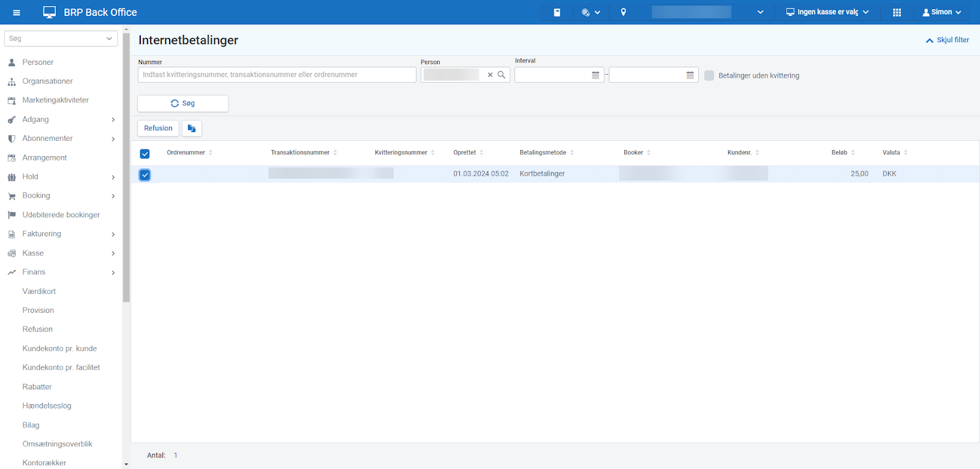Click the Person search magnifier icon
This screenshot has height=469, width=980.
[x=502, y=75]
